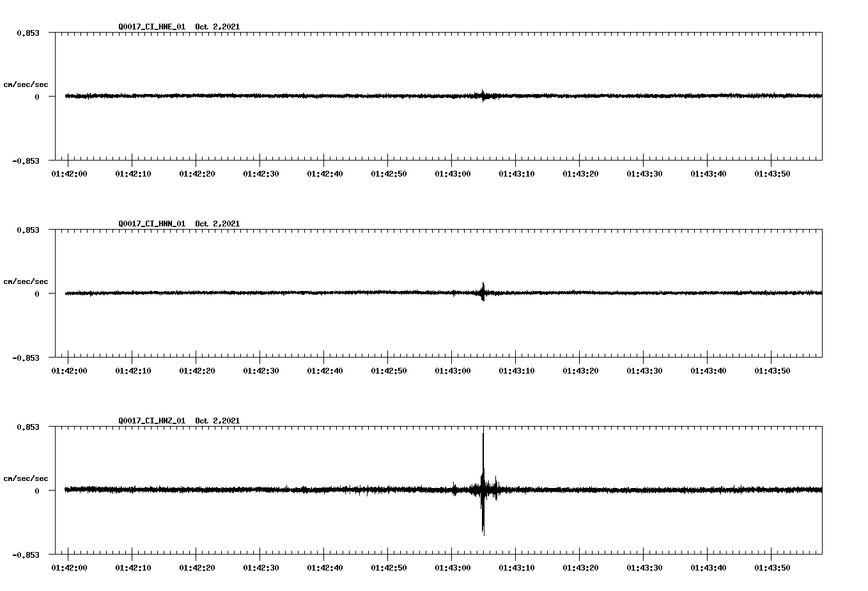The image size is (868, 591).
Task: Click zero axis label of HNZ plot
Action: (x=37, y=491)
